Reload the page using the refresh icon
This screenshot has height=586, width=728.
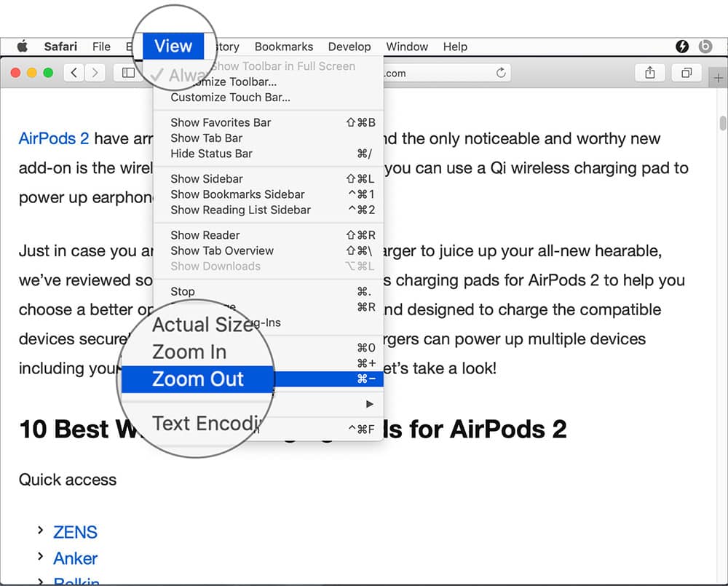click(x=502, y=73)
